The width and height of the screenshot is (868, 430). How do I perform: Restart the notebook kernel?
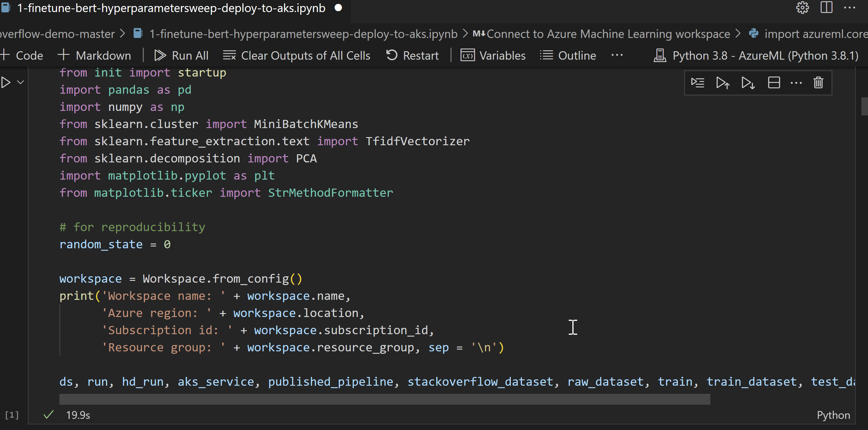tap(412, 55)
